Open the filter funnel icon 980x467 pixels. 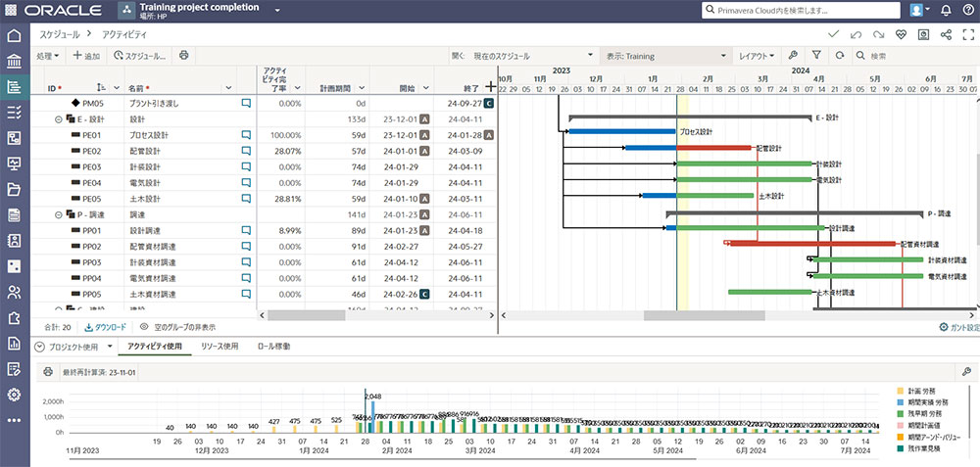click(816, 56)
